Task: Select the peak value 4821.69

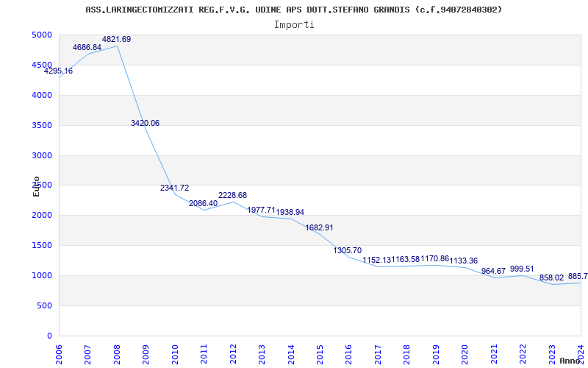Action: 116,40
